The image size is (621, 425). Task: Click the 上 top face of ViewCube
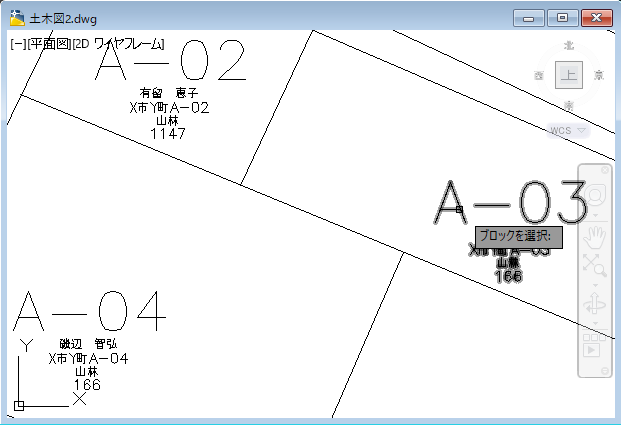point(569,75)
